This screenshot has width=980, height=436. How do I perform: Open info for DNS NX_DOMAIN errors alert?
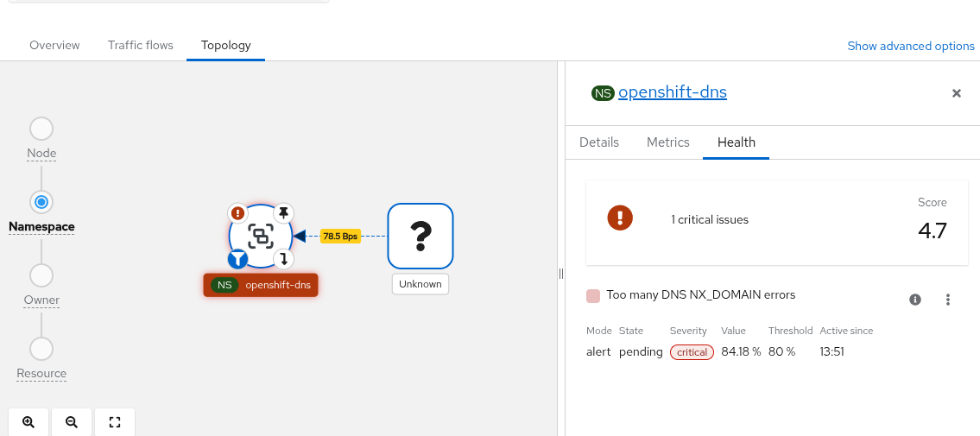point(915,300)
